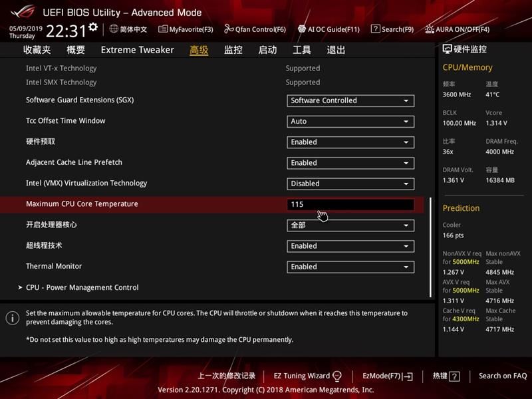Open the 启动 tab
The image size is (532, 399).
point(267,50)
